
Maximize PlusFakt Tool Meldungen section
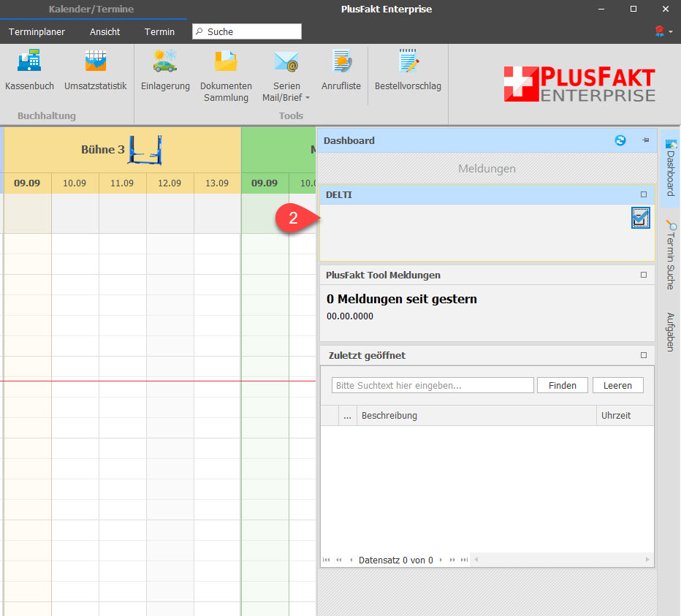644,275
